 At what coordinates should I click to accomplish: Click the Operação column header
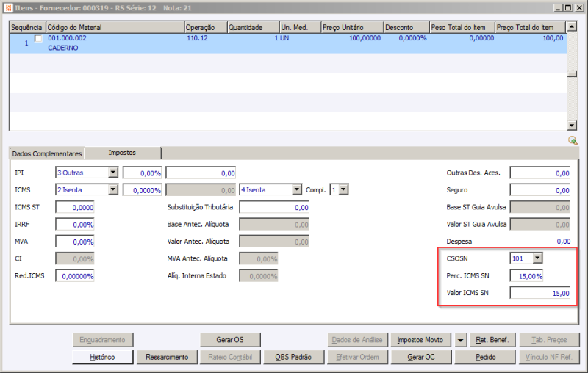206,27
